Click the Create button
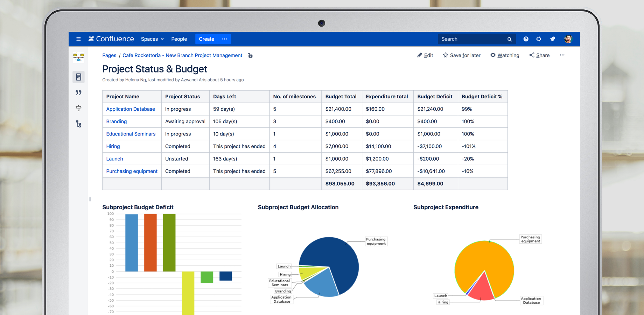Image resolution: width=644 pixels, height=315 pixels. click(x=206, y=39)
